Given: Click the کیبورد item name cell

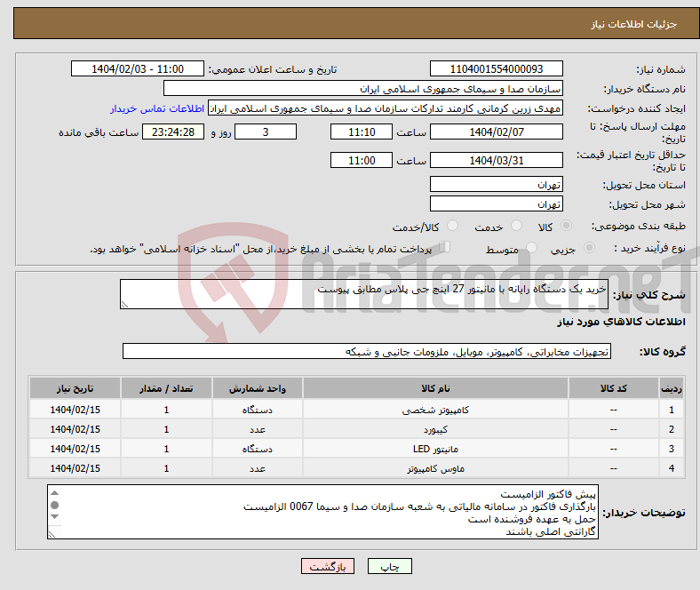Looking at the screenshot, I should tap(435, 429).
